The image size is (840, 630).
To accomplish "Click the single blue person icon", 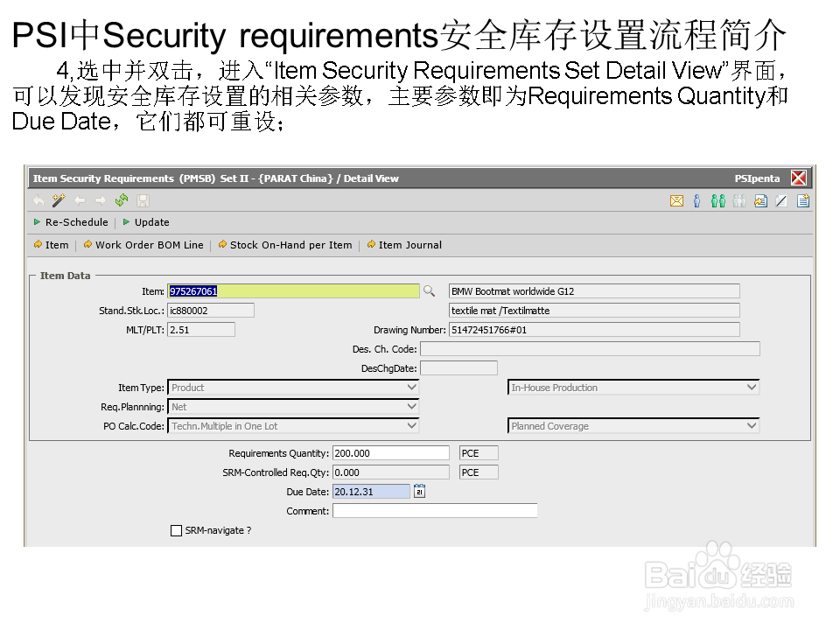I will coord(697,201).
